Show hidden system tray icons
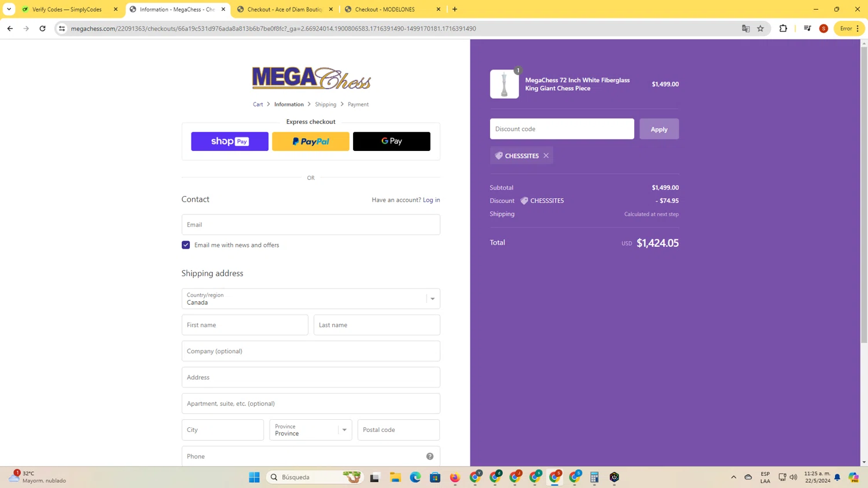 (733, 477)
